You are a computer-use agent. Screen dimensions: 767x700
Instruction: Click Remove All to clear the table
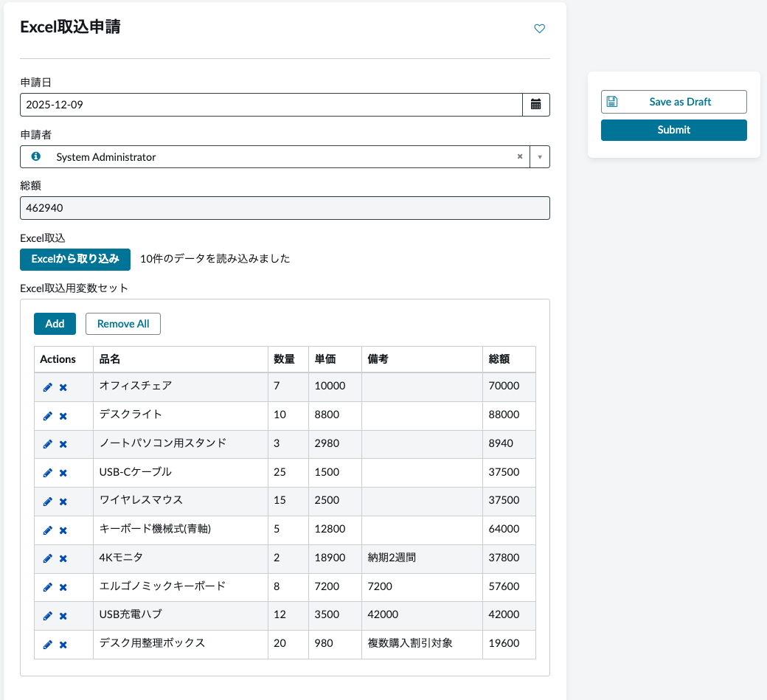tap(122, 323)
